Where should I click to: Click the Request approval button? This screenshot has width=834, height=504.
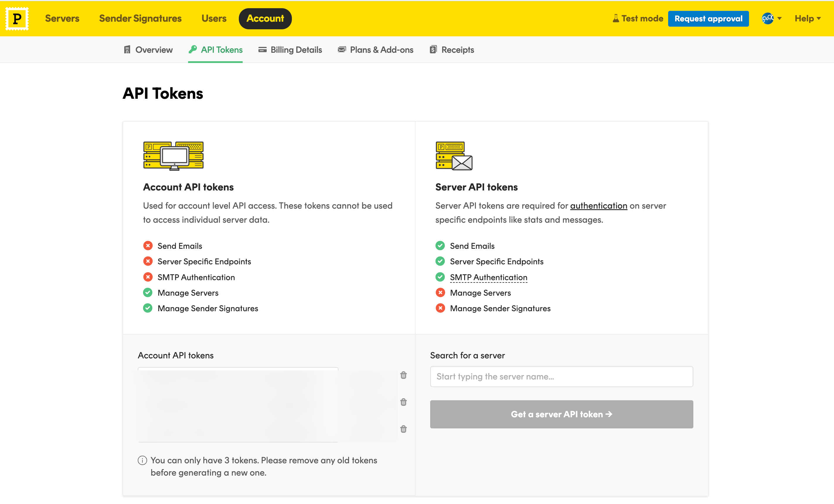point(708,19)
